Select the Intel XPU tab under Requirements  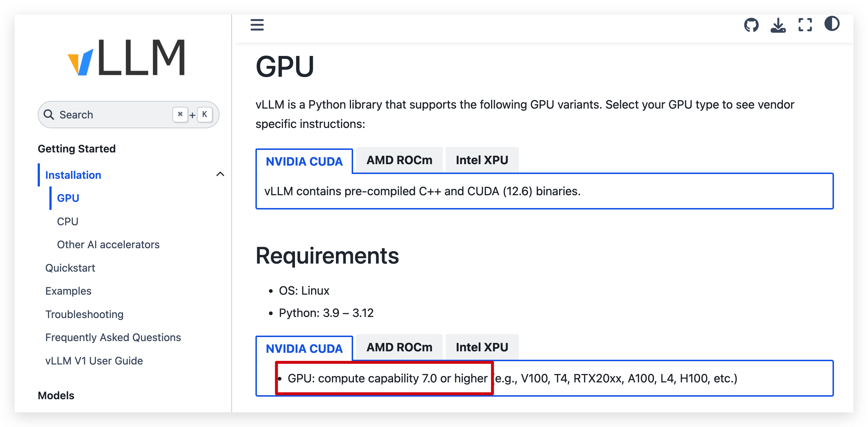(x=482, y=347)
